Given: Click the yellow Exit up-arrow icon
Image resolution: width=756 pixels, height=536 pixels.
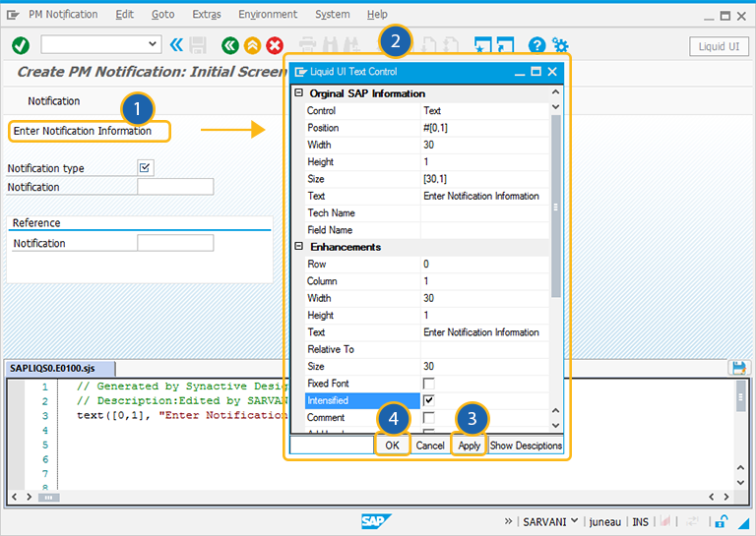Looking at the screenshot, I should click(252, 46).
